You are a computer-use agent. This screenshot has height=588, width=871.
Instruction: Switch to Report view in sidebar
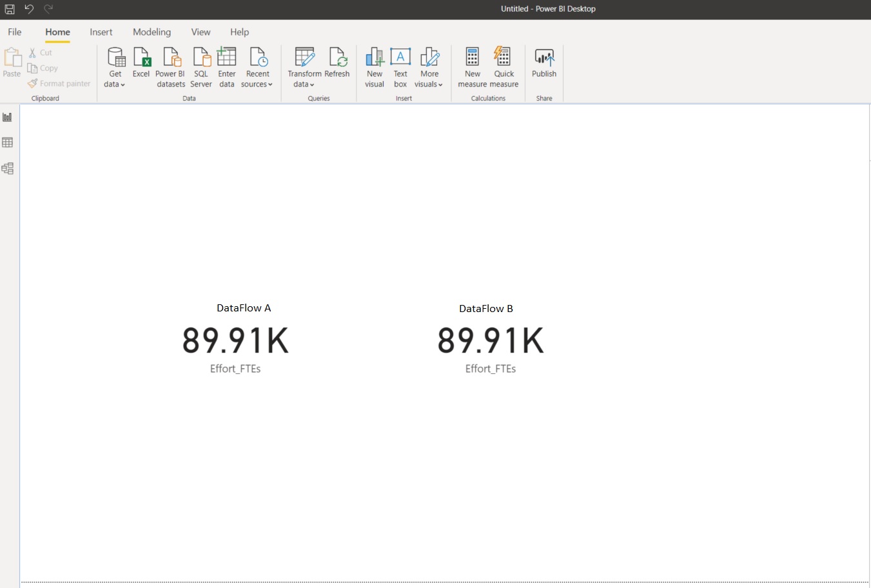(x=8, y=117)
